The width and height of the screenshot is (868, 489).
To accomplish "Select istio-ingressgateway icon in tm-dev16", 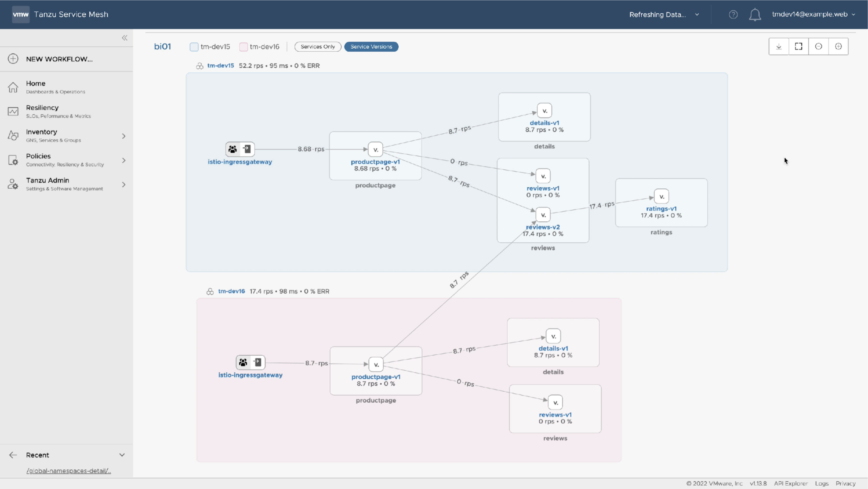I will [250, 362].
